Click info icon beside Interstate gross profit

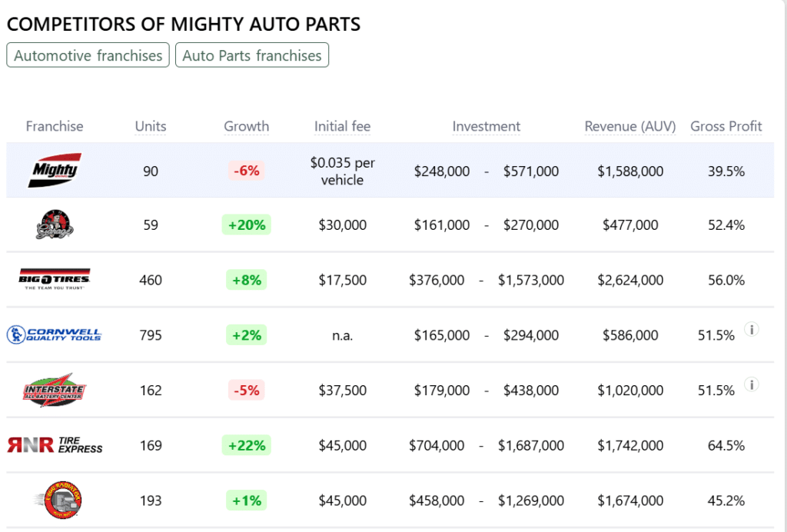pos(752,385)
